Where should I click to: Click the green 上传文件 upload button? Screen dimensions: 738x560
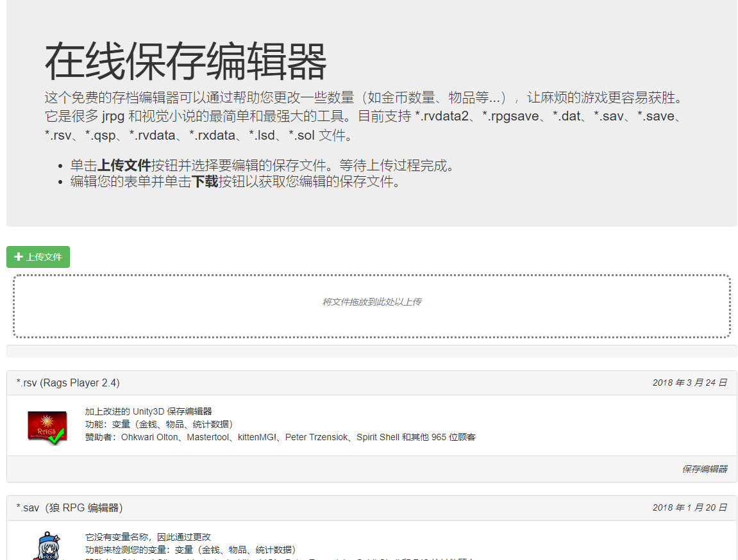(x=38, y=257)
